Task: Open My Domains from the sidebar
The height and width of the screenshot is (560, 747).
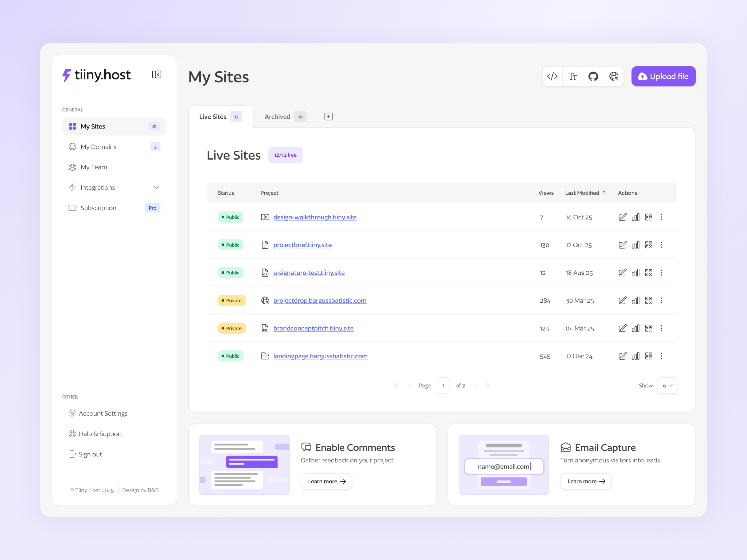Action: (x=98, y=146)
